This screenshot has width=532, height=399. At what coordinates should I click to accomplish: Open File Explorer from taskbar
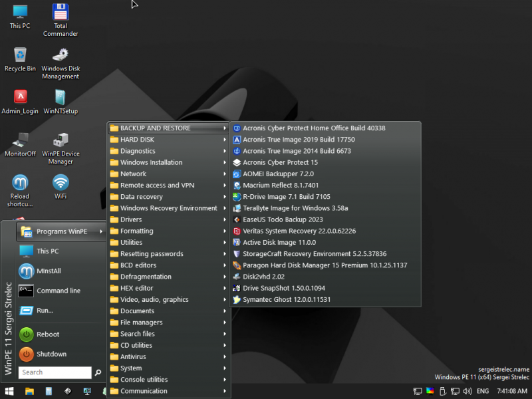point(29,391)
